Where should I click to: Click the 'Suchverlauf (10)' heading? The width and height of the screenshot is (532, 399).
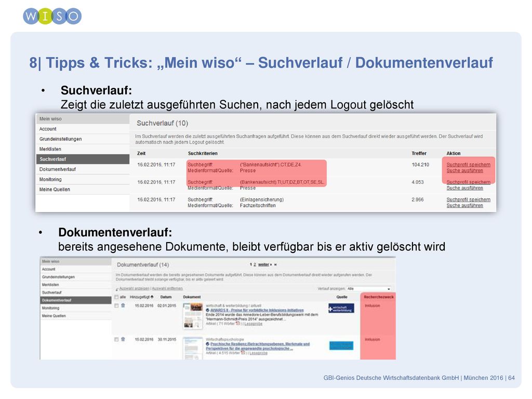click(x=162, y=123)
